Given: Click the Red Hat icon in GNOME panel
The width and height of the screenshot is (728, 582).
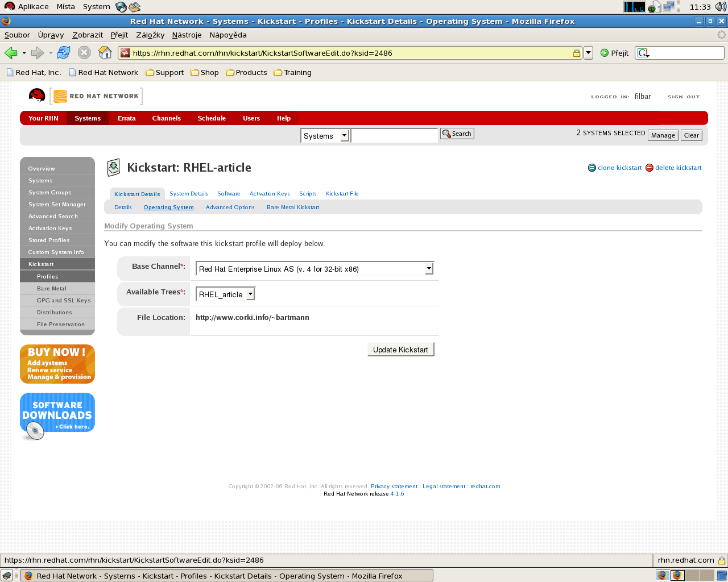Looking at the screenshot, I should click(x=9, y=6).
